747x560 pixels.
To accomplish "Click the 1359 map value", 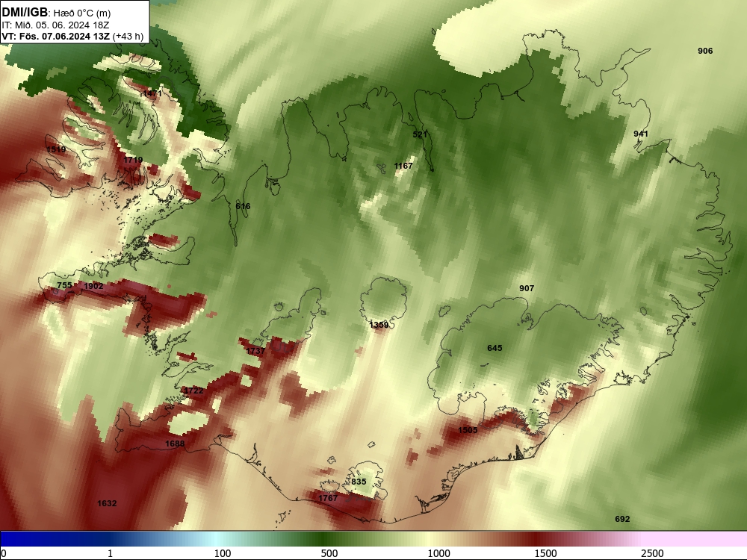I will [379, 325].
